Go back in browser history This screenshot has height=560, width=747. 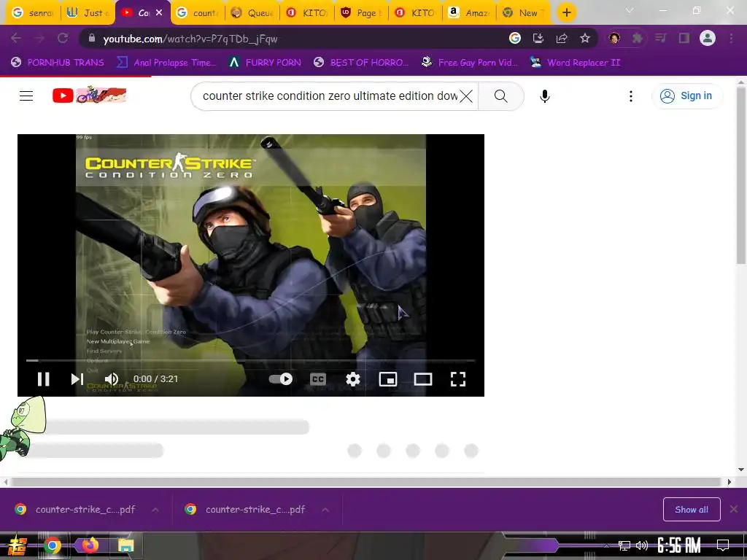[x=16, y=39]
